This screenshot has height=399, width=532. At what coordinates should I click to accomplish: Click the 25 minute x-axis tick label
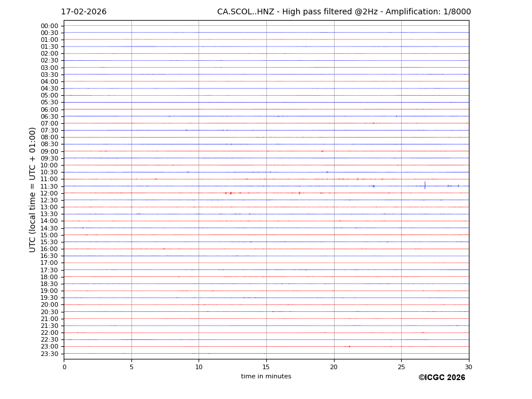click(x=401, y=367)
